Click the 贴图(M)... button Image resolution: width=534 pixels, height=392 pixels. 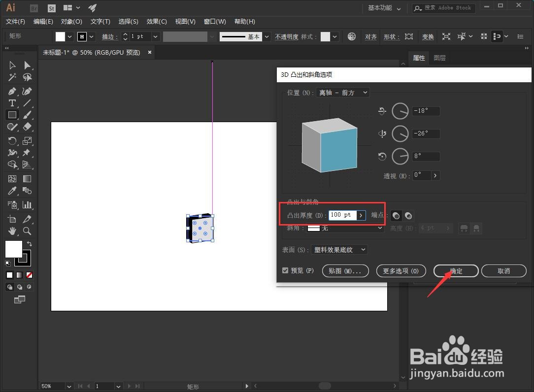(345, 271)
